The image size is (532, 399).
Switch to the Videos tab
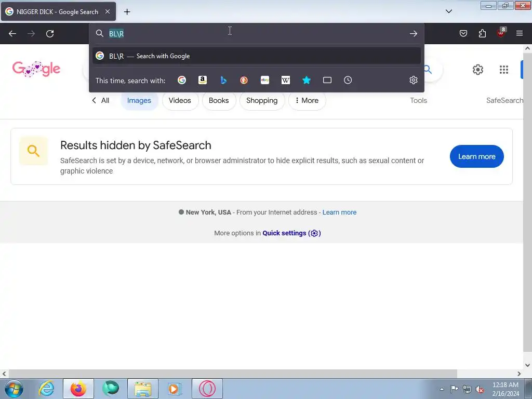coord(180,100)
